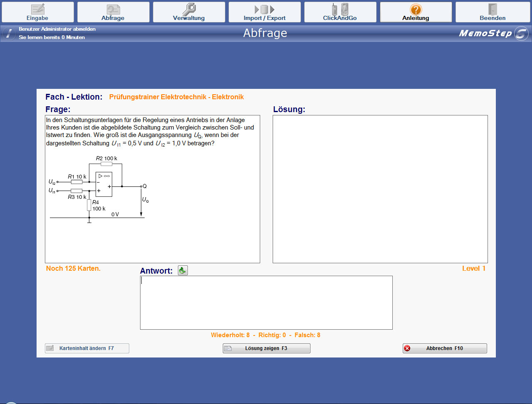The height and width of the screenshot is (404, 532).
Task: Open the Anleitung help guide
Action: pos(416,12)
